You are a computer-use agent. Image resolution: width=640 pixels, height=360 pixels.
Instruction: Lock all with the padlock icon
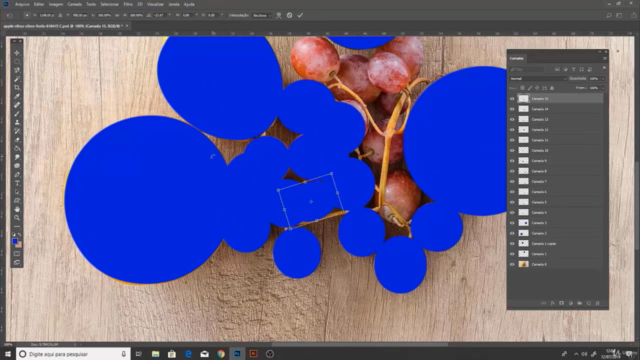pyautogui.click(x=552, y=88)
